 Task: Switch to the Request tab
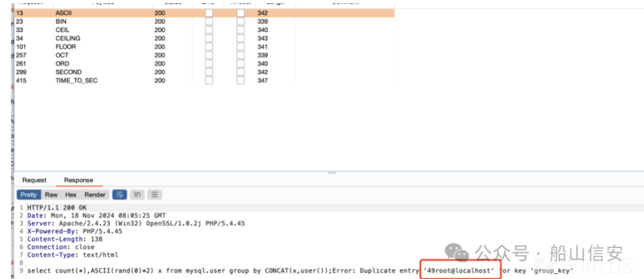coord(35,180)
